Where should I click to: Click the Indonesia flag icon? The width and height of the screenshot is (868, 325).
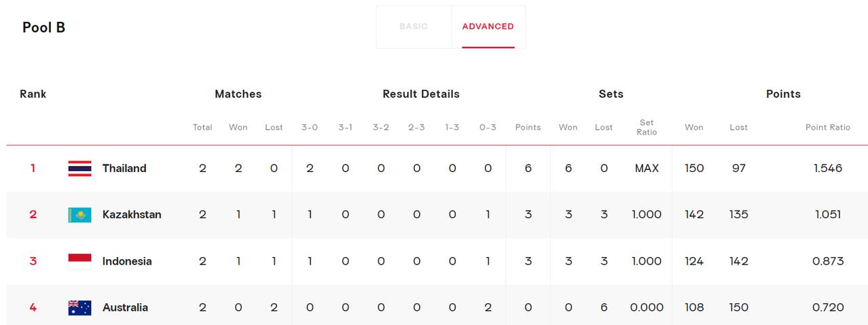click(x=79, y=261)
